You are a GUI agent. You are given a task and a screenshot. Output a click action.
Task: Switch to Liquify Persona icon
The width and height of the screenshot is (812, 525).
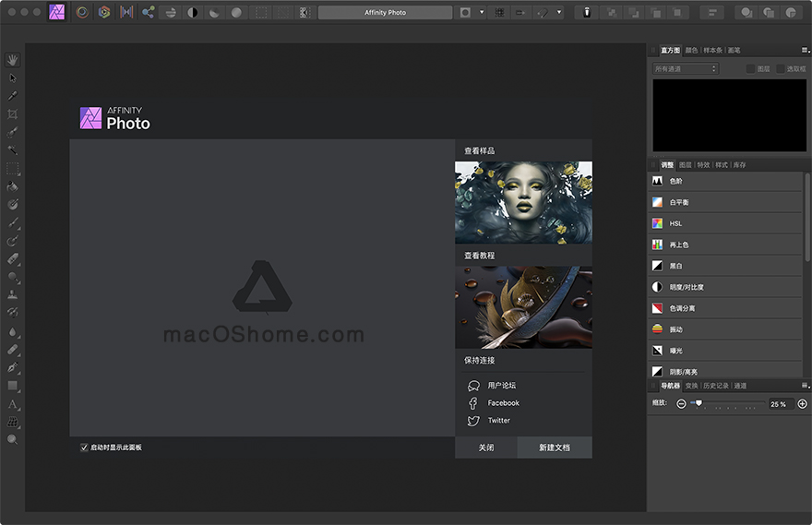82,12
